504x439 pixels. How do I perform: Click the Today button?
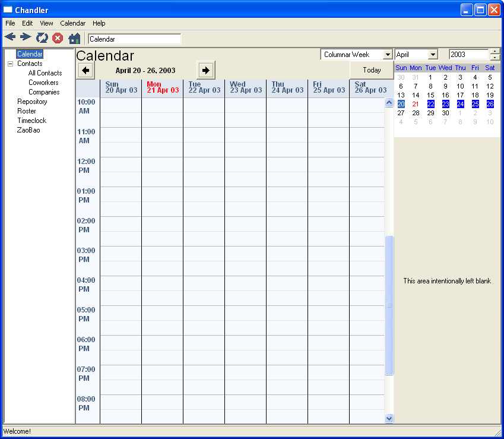pos(372,70)
